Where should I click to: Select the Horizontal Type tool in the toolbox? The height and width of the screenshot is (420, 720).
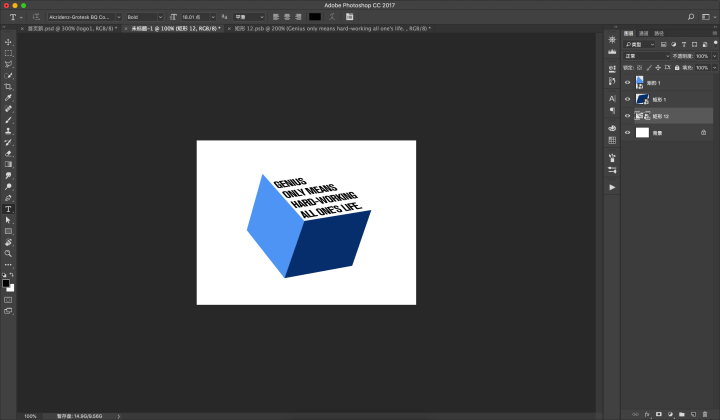[x=8, y=208]
